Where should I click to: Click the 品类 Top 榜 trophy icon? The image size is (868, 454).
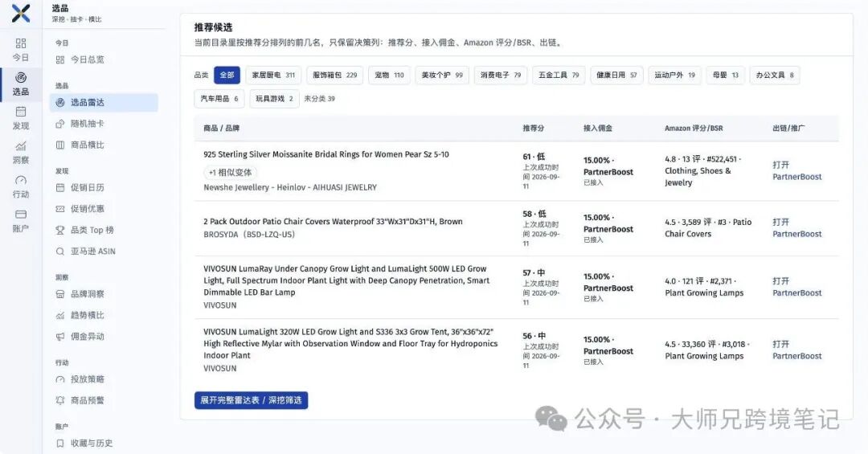[60, 231]
